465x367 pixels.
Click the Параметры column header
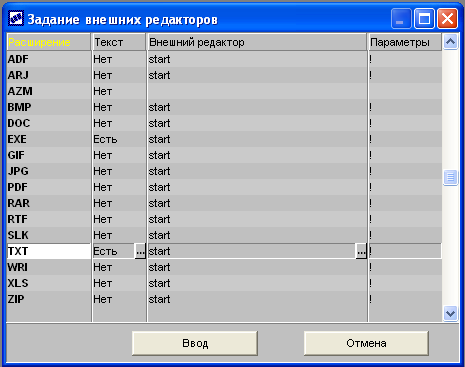tap(405, 42)
